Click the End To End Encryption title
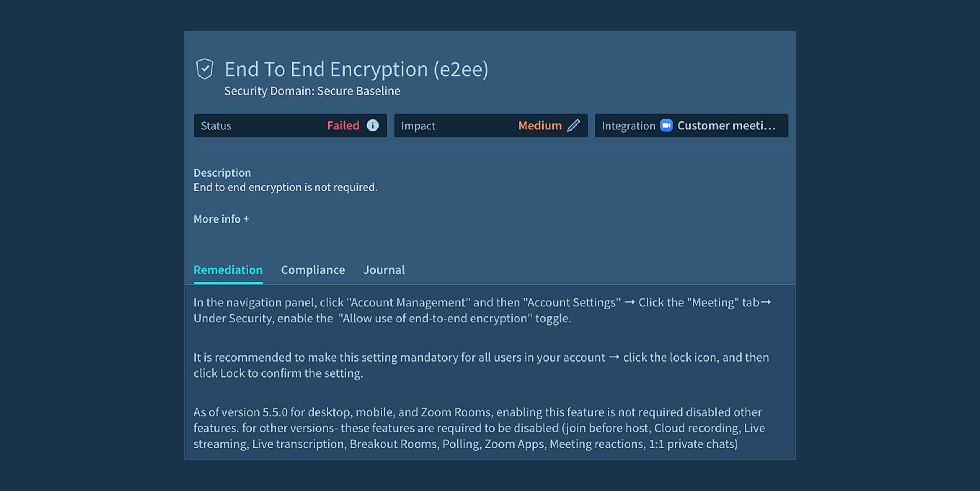The image size is (980, 491). 356,69
